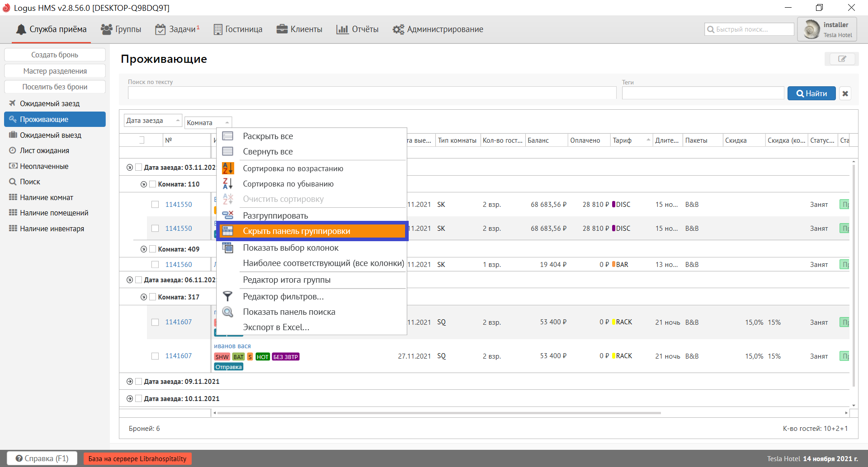
Task: Click the ungroup icon in context menu
Action: (x=228, y=215)
